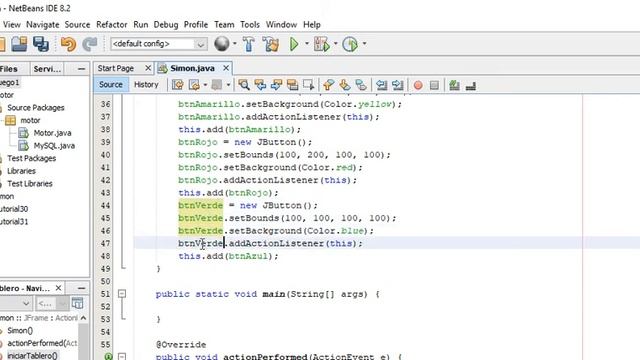Click Shift Line Left icon
The width and height of the screenshot is (640, 360).
pyautogui.click(x=381, y=85)
